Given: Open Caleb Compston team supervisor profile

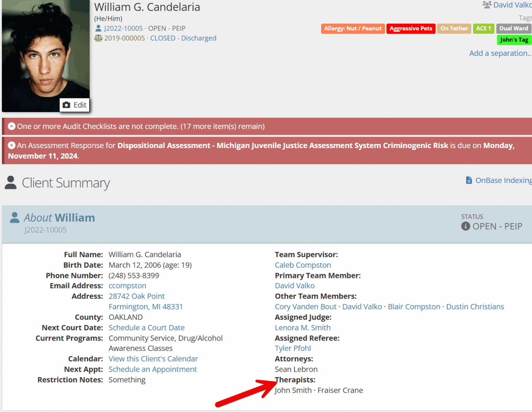Looking at the screenshot, I should (303, 265).
